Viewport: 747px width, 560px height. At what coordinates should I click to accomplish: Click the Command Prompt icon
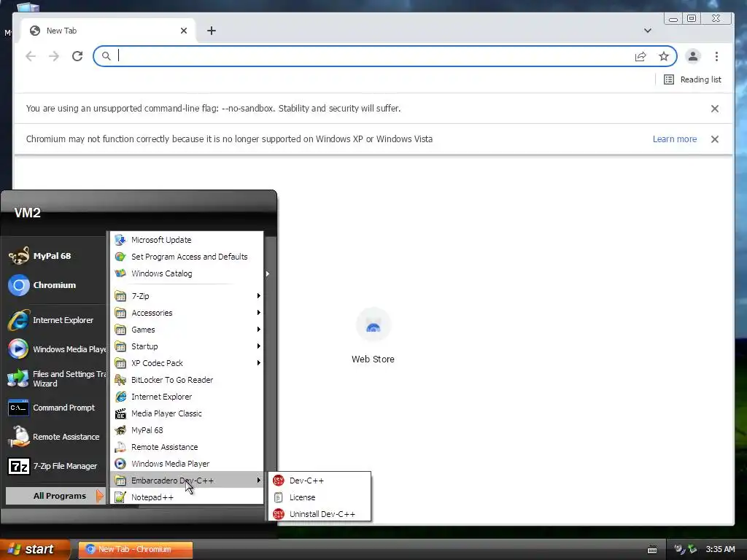pyautogui.click(x=19, y=408)
